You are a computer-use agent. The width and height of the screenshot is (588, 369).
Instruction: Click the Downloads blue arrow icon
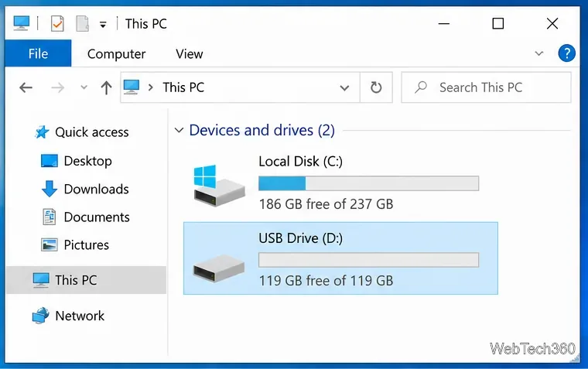49,189
